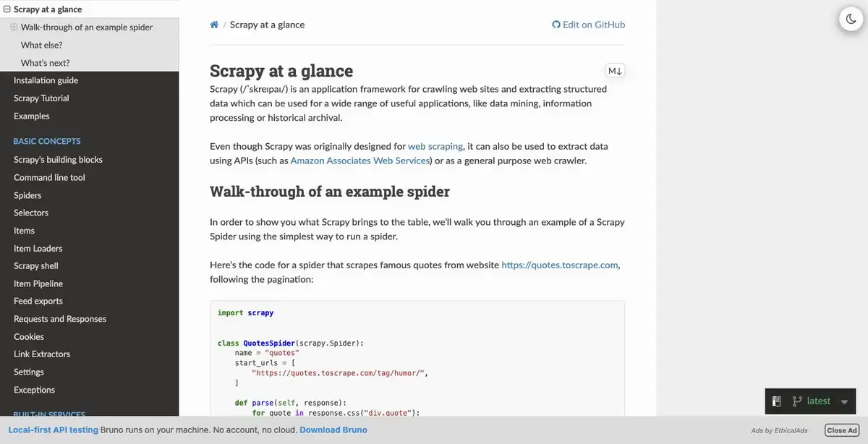Open the Item Loaders sidebar entry
This screenshot has height=444, width=868.
click(x=38, y=248)
